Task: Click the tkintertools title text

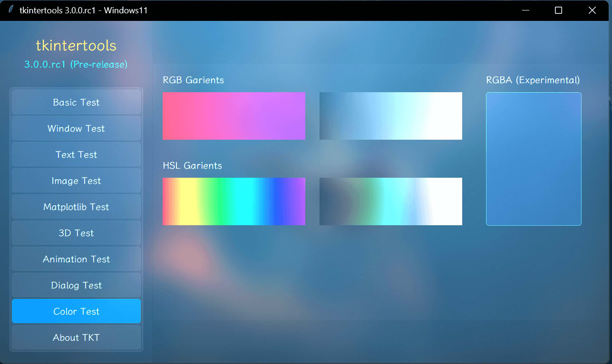Action: (x=75, y=45)
